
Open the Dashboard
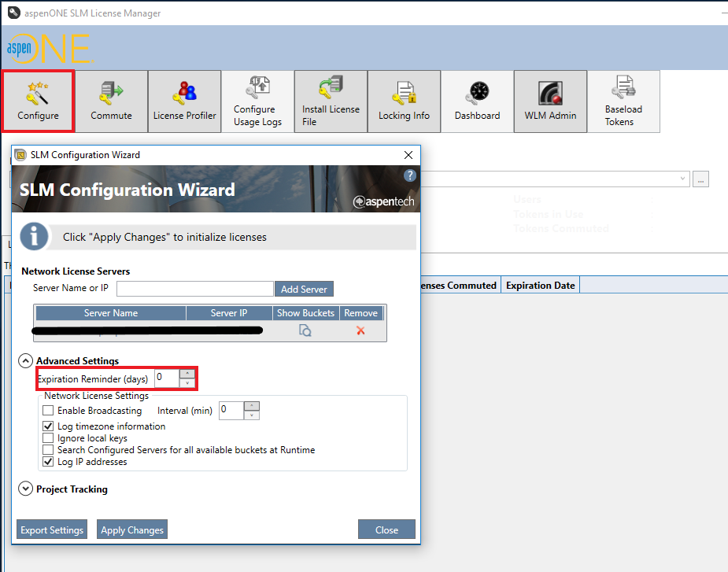coord(477,101)
